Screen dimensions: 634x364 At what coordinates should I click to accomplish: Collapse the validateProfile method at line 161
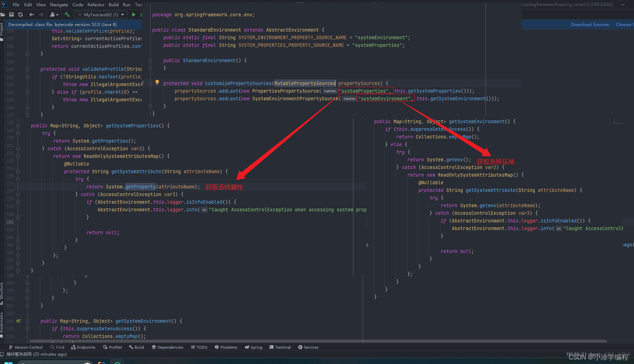pyautogui.click(x=27, y=69)
